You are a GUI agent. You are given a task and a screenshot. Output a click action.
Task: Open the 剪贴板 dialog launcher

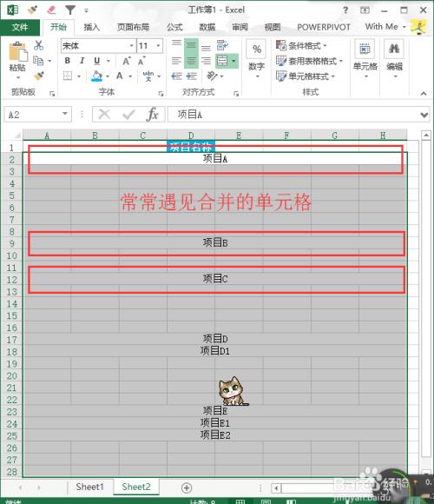(52, 94)
